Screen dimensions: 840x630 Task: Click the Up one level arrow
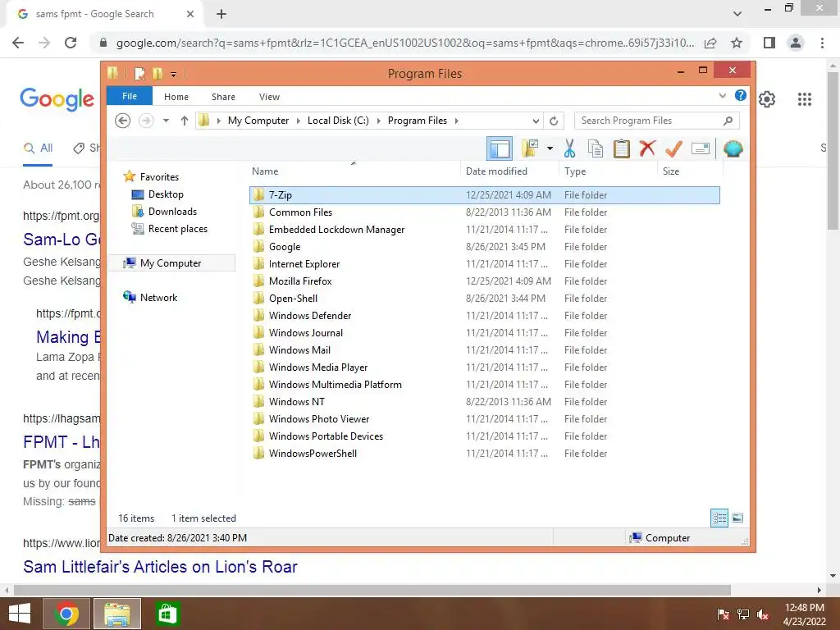[x=185, y=121]
